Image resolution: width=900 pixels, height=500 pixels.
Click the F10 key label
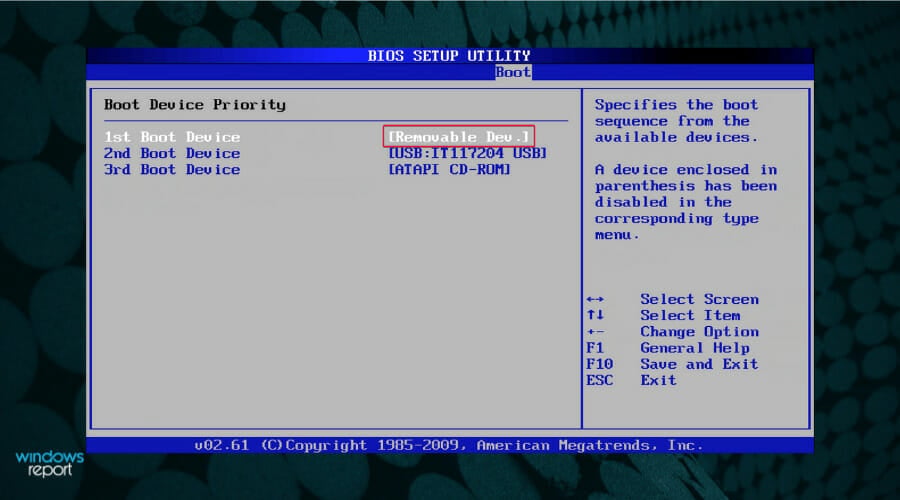pos(600,364)
